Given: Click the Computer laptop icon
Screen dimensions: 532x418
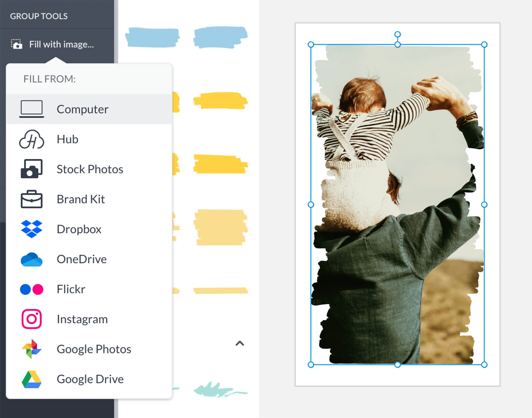Looking at the screenshot, I should (x=32, y=109).
